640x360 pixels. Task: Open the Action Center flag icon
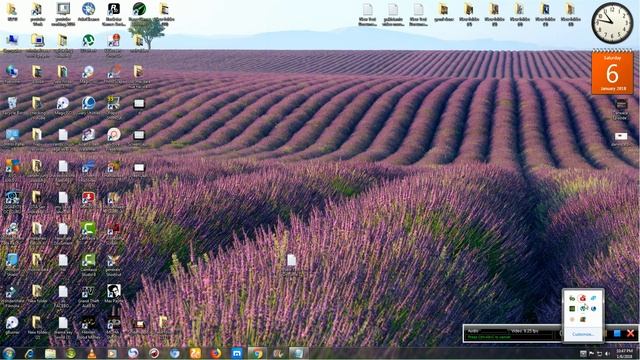click(x=591, y=353)
